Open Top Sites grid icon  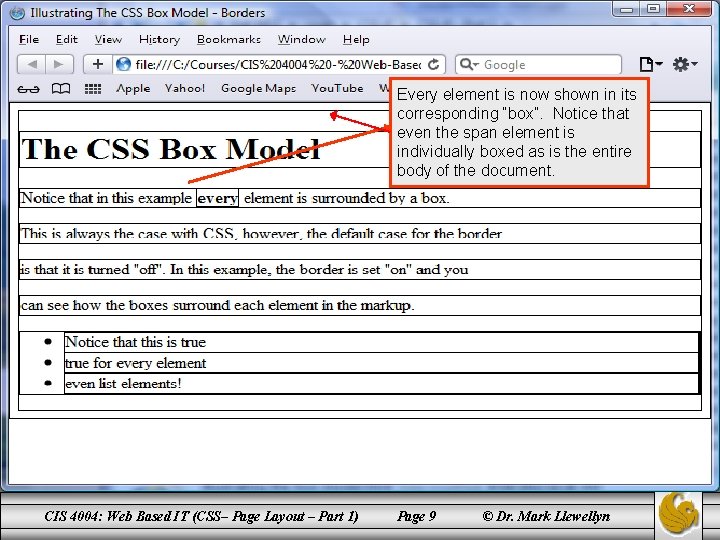[x=93, y=89]
